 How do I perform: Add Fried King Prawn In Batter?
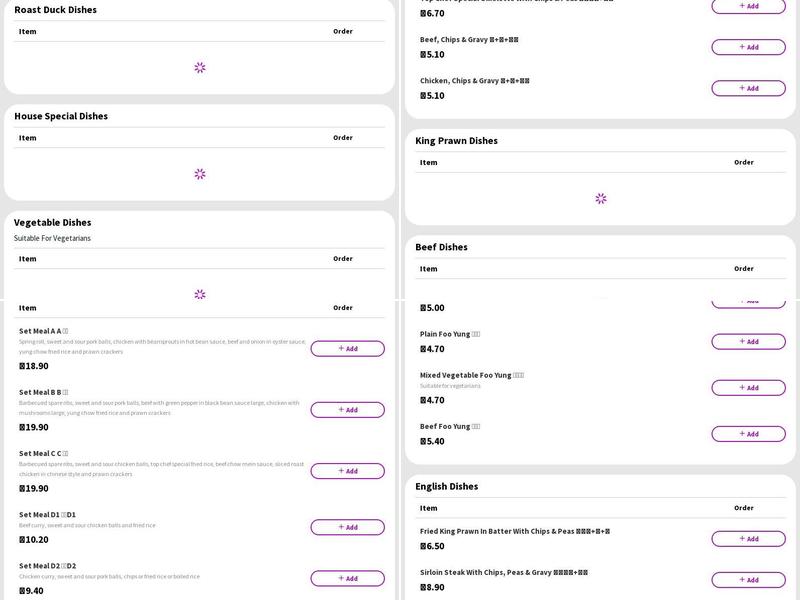click(748, 539)
